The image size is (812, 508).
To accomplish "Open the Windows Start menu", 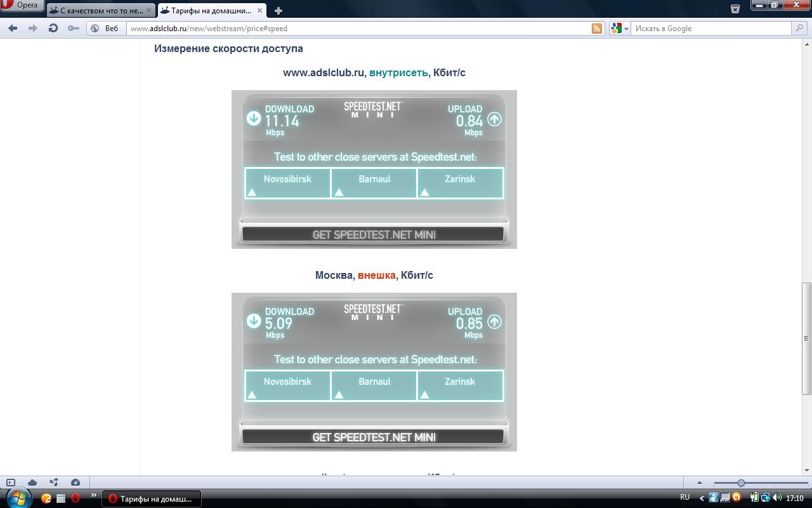I will tap(17, 498).
